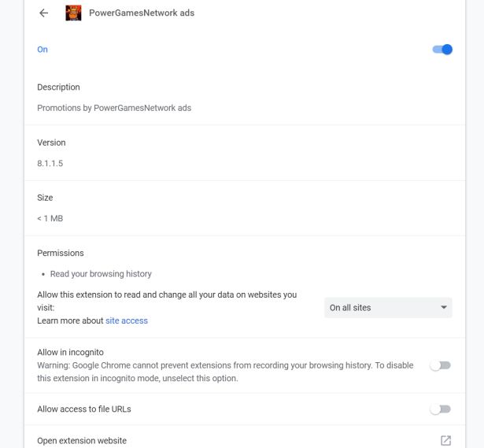Go back using the left arrow
This screenshot has height=448, width=484.
(43, 13)
